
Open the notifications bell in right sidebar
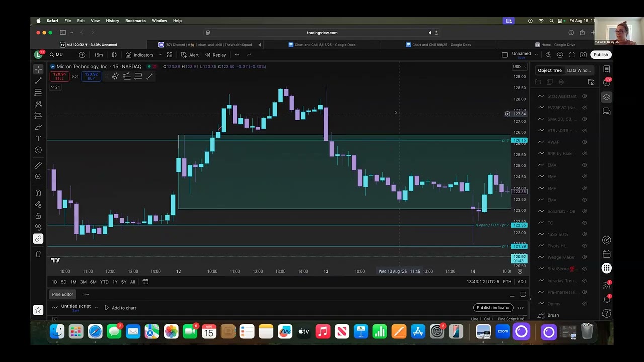[x=607, y=299]
